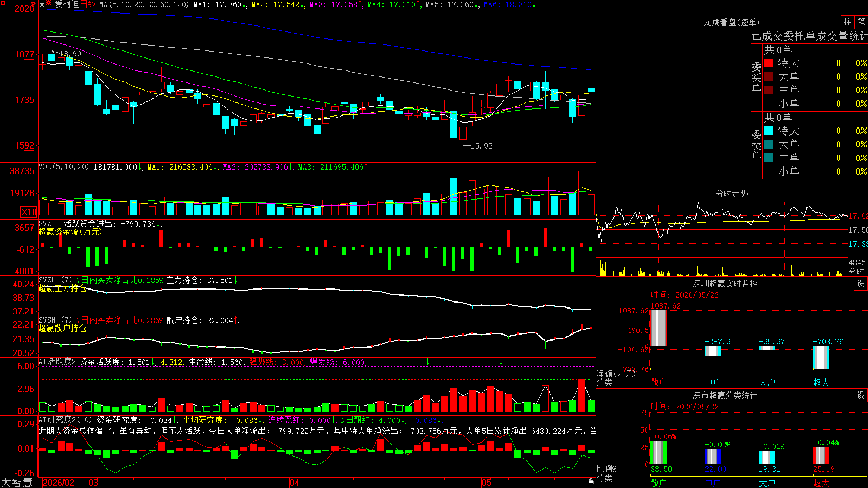The height and width of the screenshot is (488, 868).
Task: Switch to 柱 (bar) display mode
Action: click(x=847, y=22)
